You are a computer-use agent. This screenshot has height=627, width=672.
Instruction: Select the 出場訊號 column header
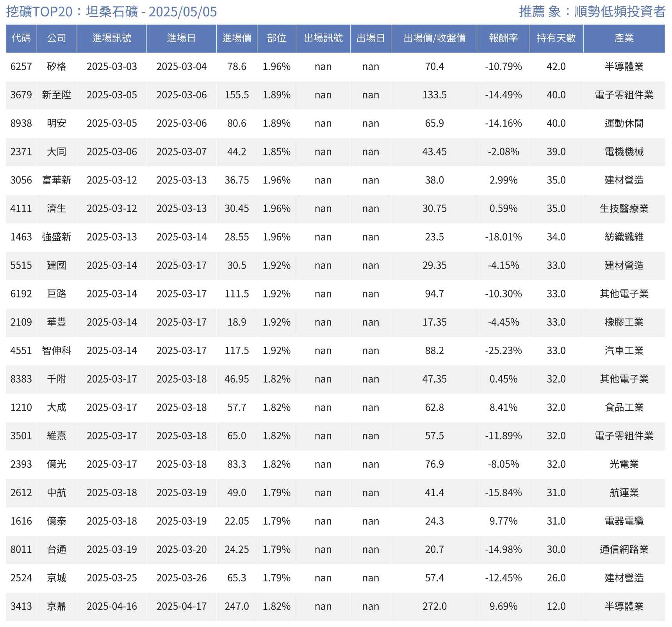click(x=323, y=38)
